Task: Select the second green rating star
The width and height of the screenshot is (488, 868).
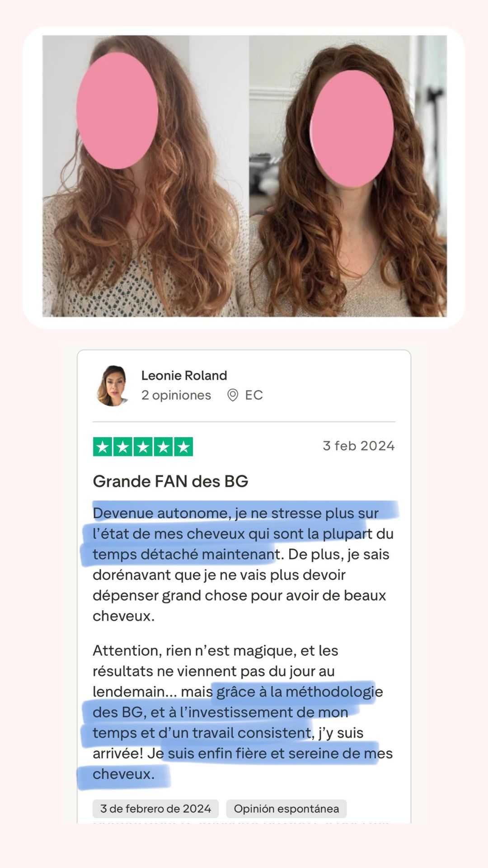Action: point(123,447)
